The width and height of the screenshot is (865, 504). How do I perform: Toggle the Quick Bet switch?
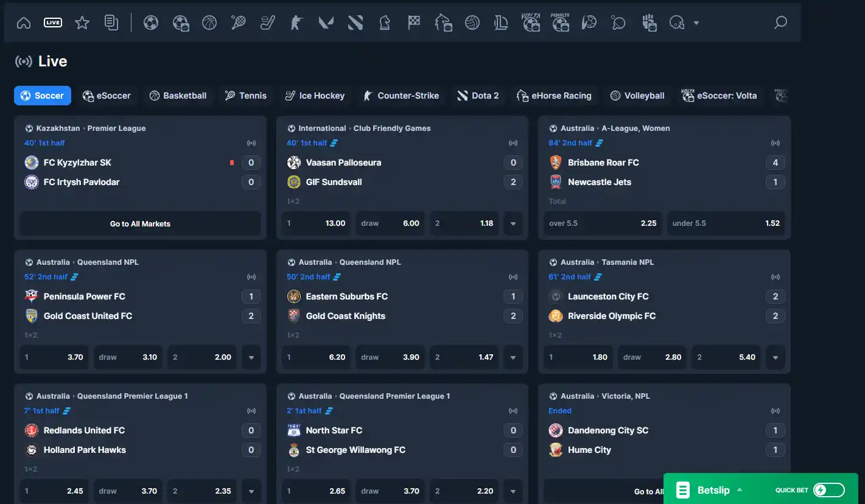(829, 490)
